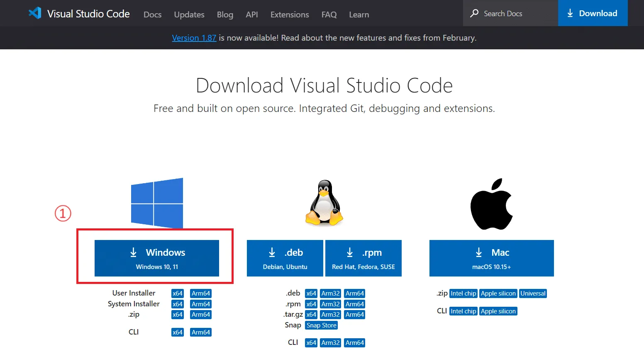Navigate to Extensions
Screen dimensions: 644x354
pos(290,15)
